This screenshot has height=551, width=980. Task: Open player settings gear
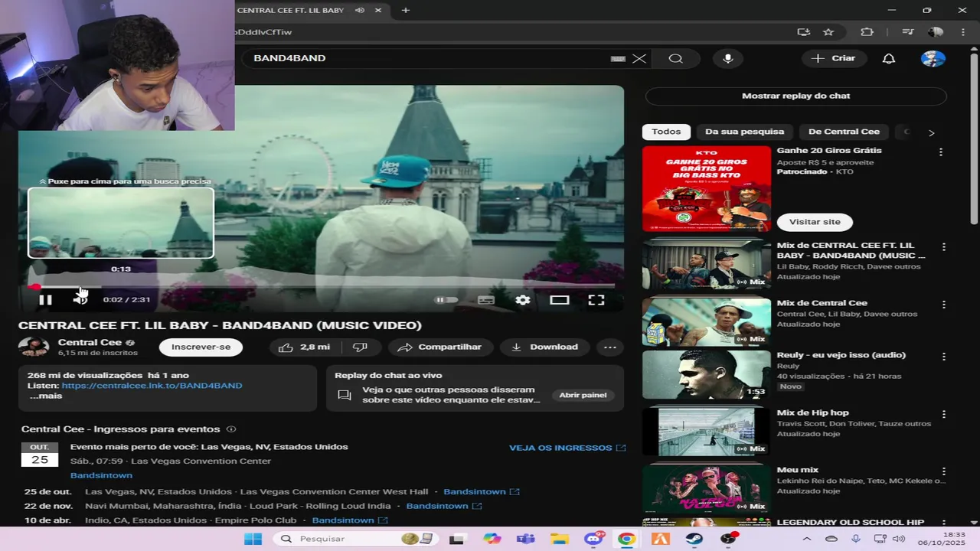(x=523, y=300)
